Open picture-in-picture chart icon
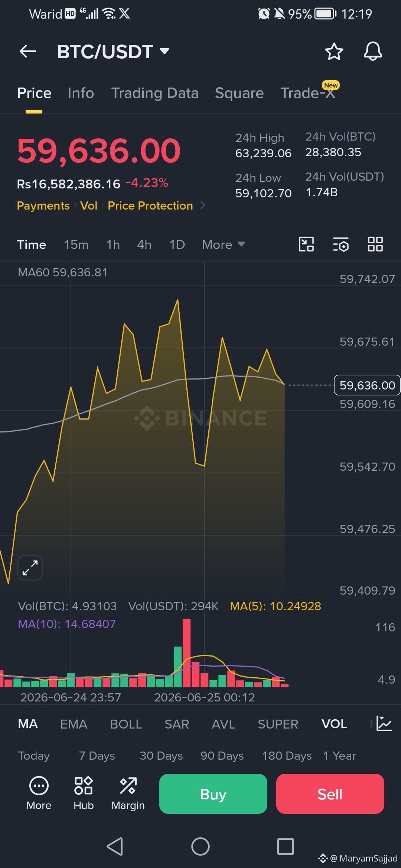This screenshot has height=868, width=401. coord(306,244)
